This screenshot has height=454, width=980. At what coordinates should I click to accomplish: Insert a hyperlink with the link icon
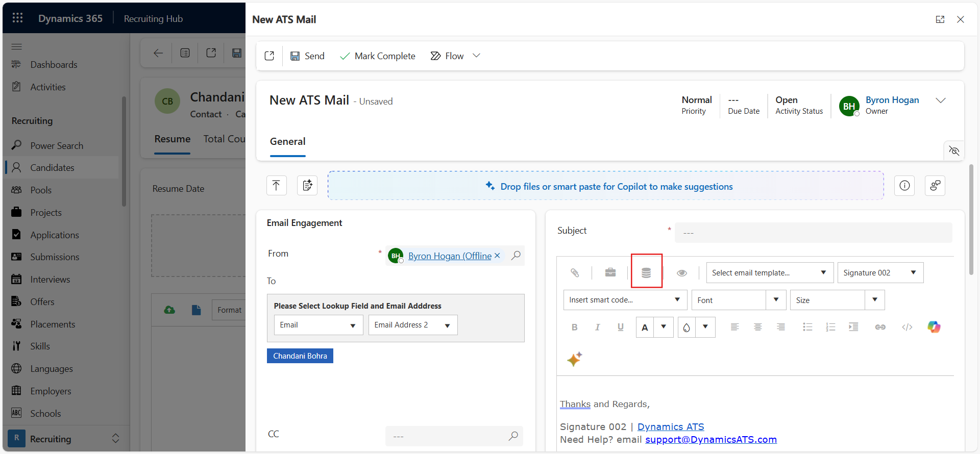(880, 327)
